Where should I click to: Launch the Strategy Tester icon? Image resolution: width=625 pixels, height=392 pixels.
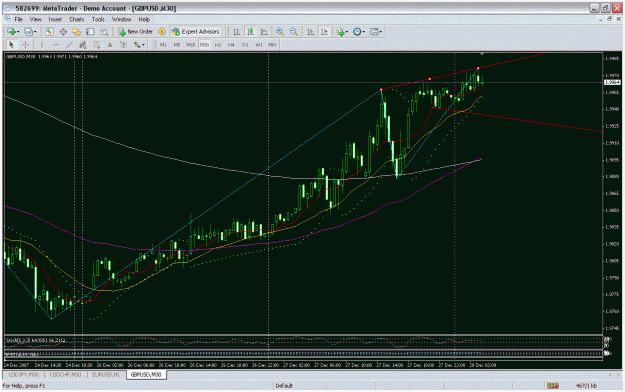pos(104,32)
